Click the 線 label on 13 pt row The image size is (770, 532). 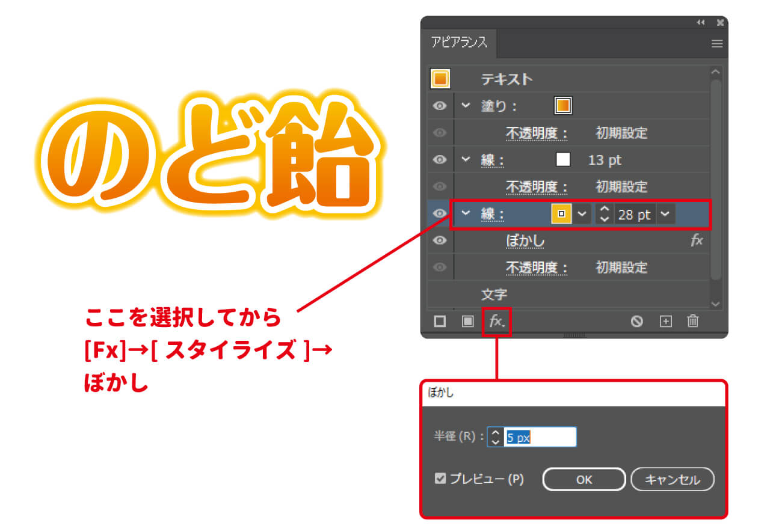(x=492, y=160)
